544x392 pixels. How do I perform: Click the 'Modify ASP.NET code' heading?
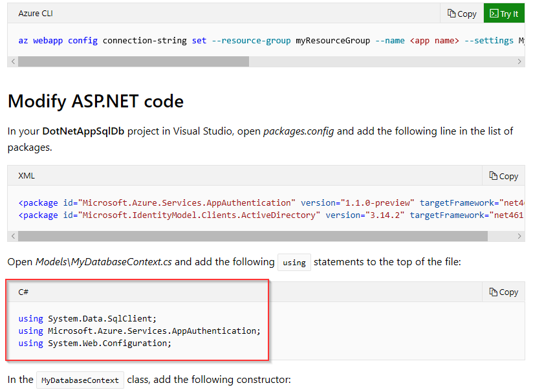point(95,102)
